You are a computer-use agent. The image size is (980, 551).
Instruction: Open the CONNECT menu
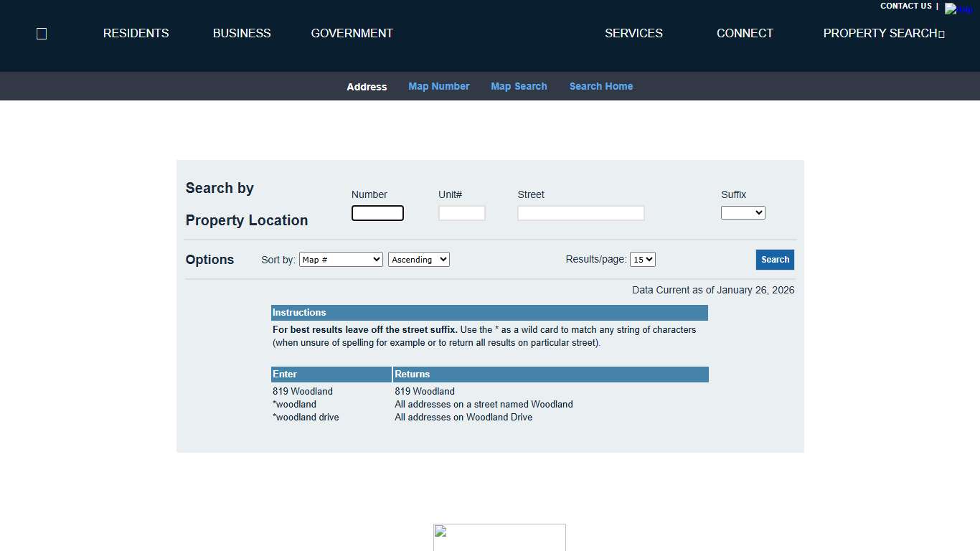tap(745, 34)
